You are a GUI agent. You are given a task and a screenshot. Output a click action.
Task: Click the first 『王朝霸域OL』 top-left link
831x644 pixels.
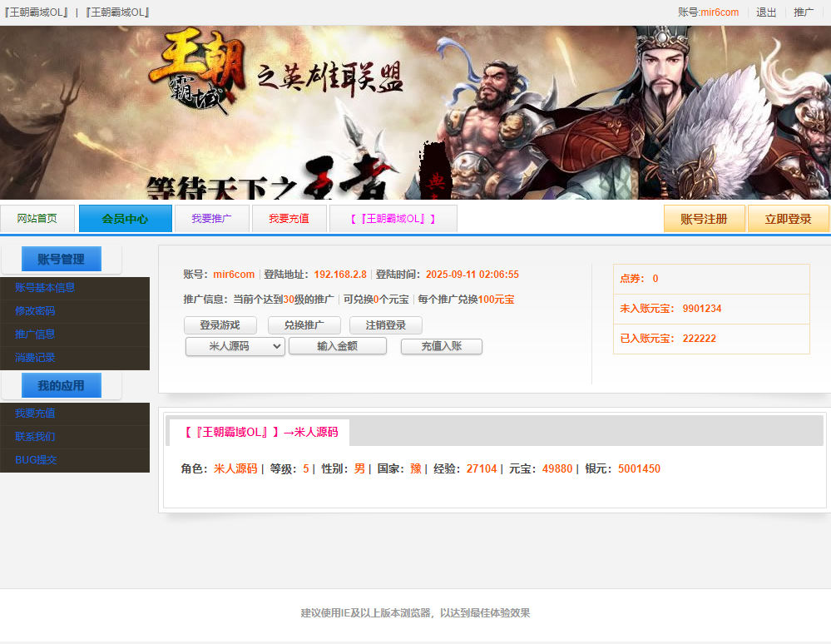click(36, 12)
